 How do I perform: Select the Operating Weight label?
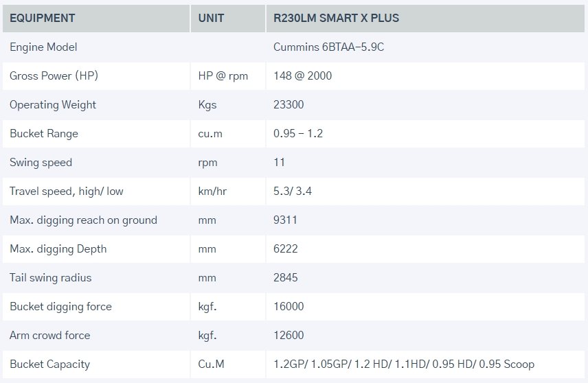[53, 105]
